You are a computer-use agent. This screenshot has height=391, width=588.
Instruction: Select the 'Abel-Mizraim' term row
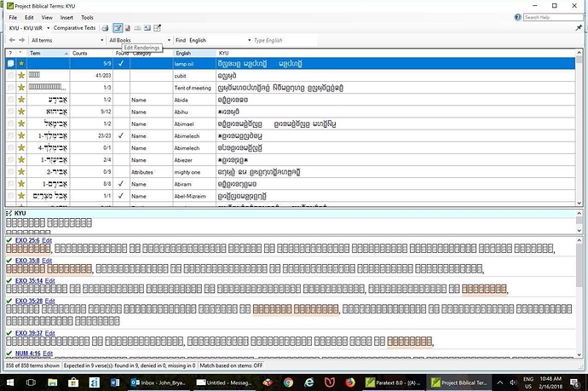point(291,196)
